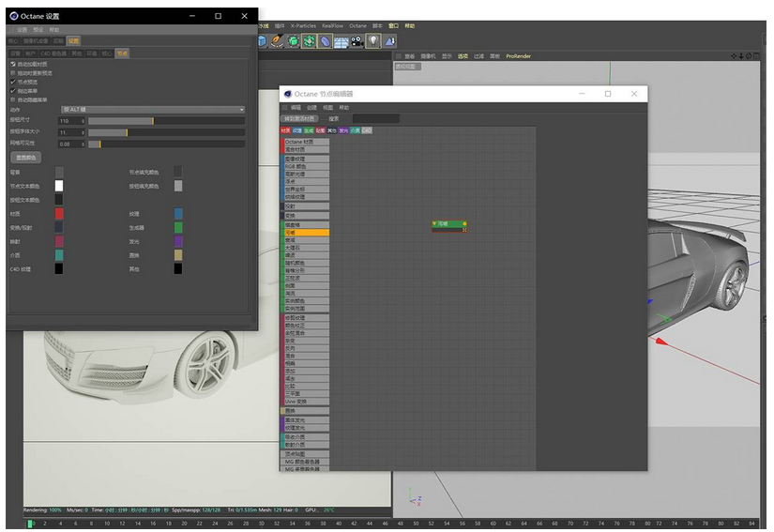Toggle the gray C4D filter tag

tap(367, 130)
